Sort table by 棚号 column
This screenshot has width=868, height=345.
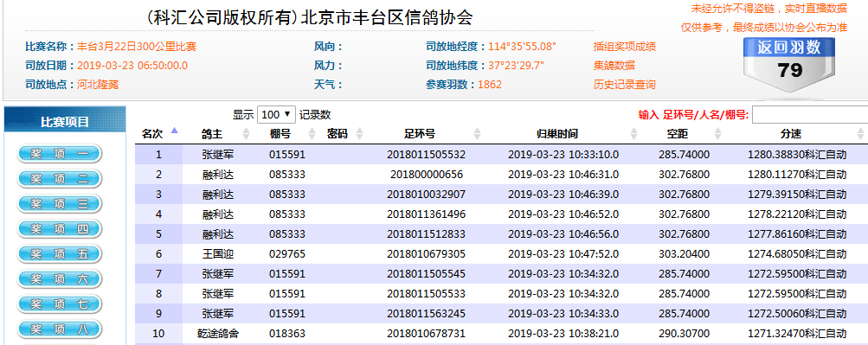[x=312, y=134]
